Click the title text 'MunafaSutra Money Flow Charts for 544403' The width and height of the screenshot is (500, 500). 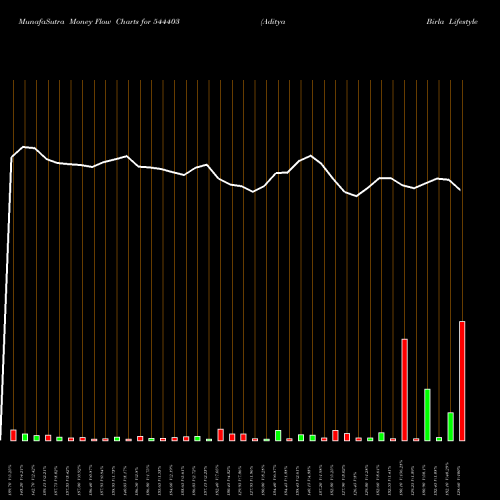[x=99, y=22]
